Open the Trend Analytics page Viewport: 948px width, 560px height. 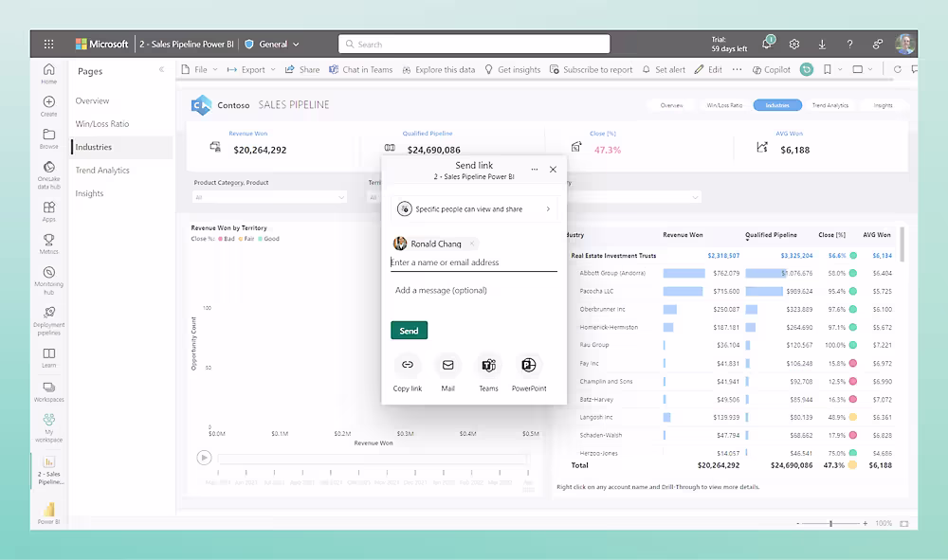click(x=102, y=171)
